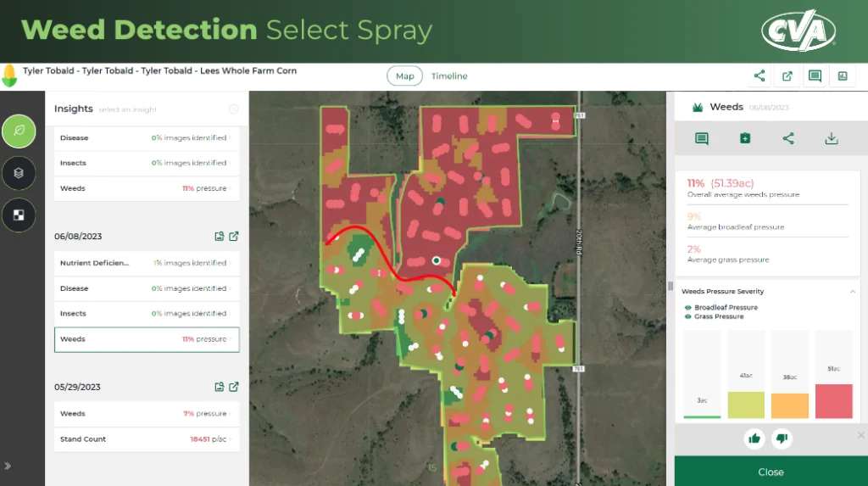Click the open-external icon in top bar

point(787,76)
